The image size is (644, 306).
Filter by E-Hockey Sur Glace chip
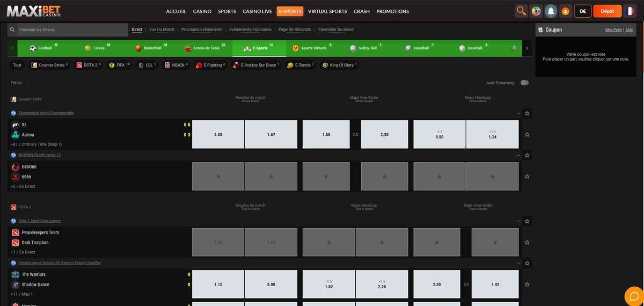255,65
